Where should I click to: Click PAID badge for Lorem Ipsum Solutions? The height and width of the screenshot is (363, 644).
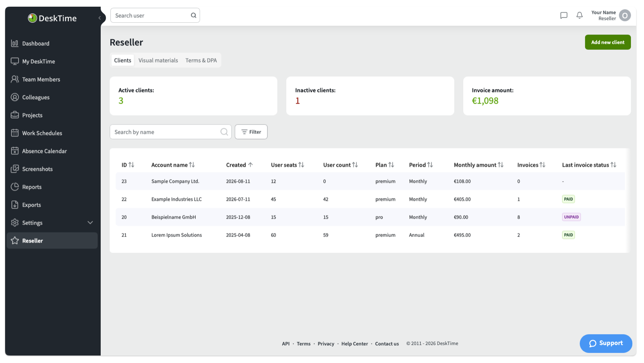coord(568,235)
